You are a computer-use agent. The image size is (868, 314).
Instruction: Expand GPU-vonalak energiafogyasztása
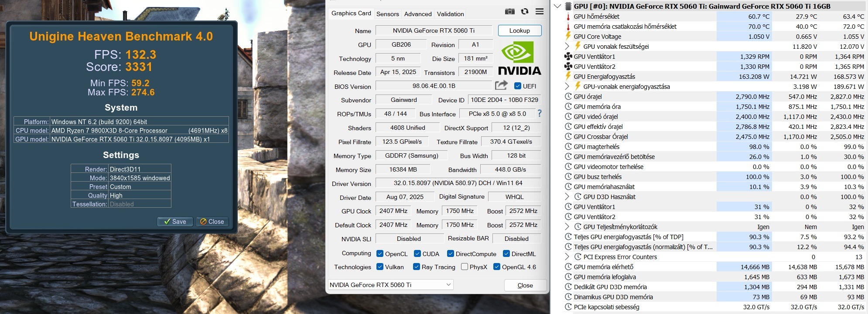[567, 86]
